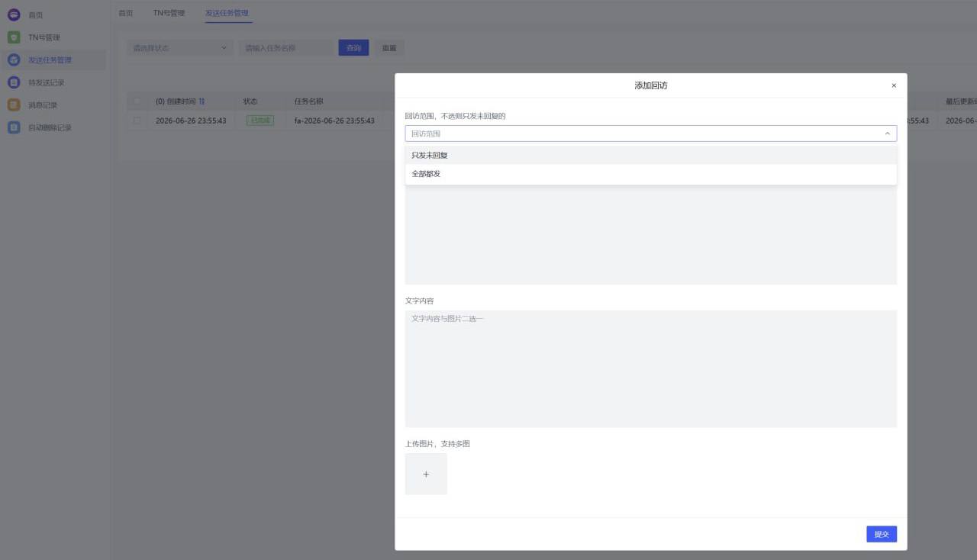Image resolution: width=977 pixels, height=560 pixels.
Task: Click the 消息记录 icon in sidebar
Action: (14, 105)
